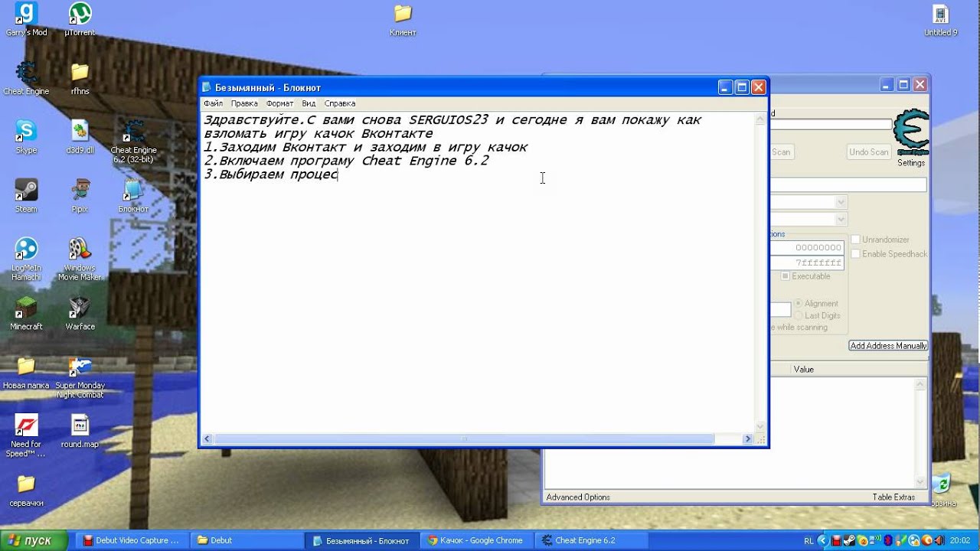980x551 pixels.
Task: Click the volume speaker tray icon
Action: 939,540
